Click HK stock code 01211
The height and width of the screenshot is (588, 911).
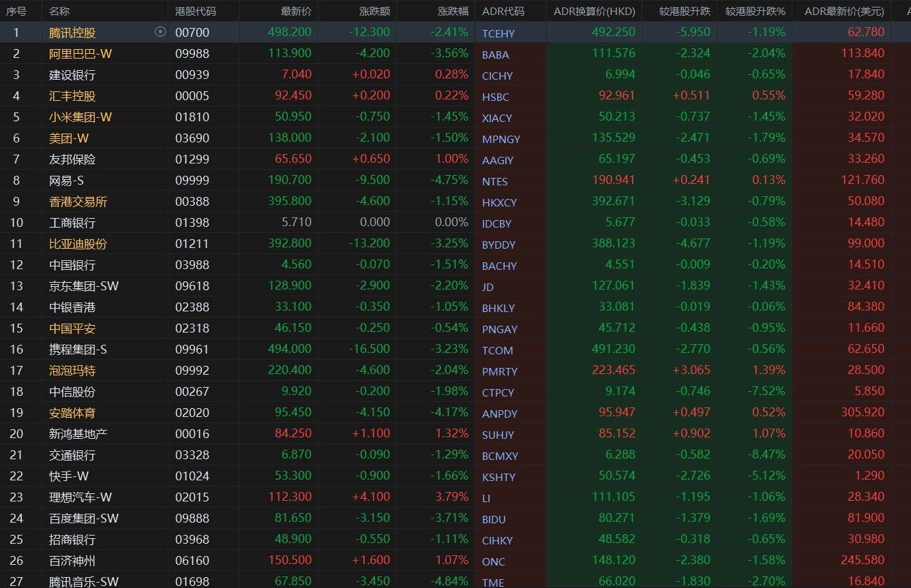coord(192,243)
